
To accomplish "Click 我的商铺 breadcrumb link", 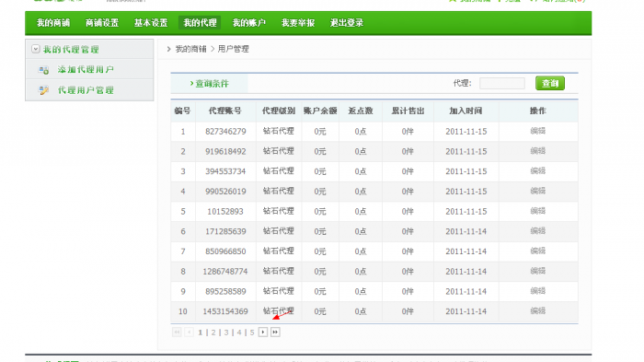I will 191,49.
